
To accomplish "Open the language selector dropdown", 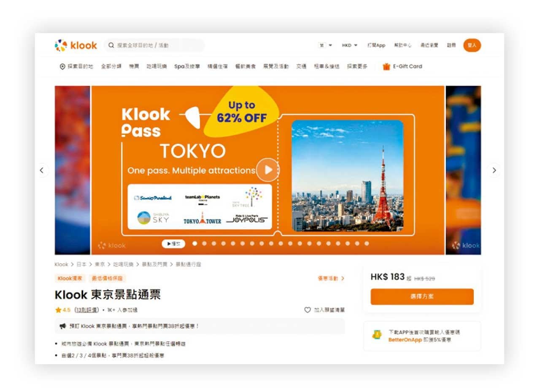I will coord(325,45).
